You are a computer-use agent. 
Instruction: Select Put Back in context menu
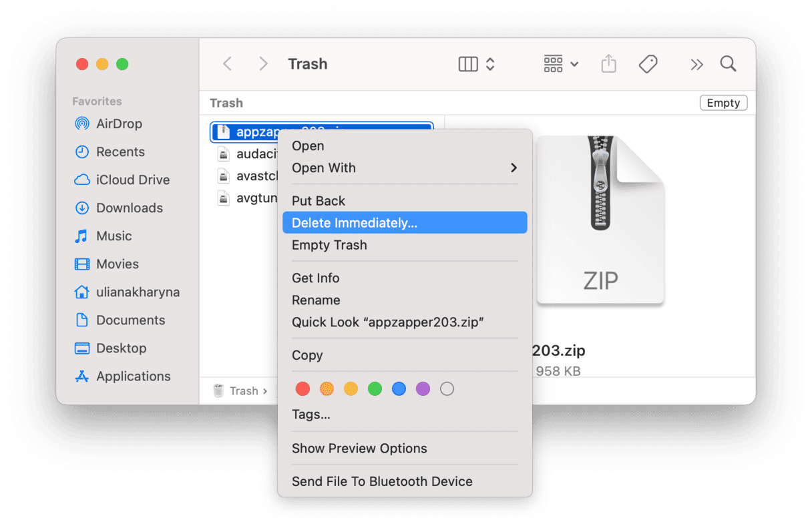tap(319, 201)
